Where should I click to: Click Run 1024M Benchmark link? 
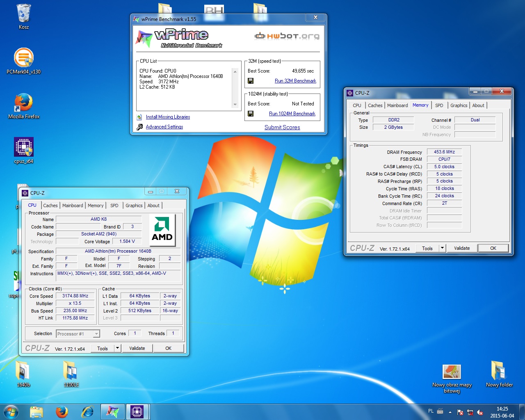click(292, 114)
